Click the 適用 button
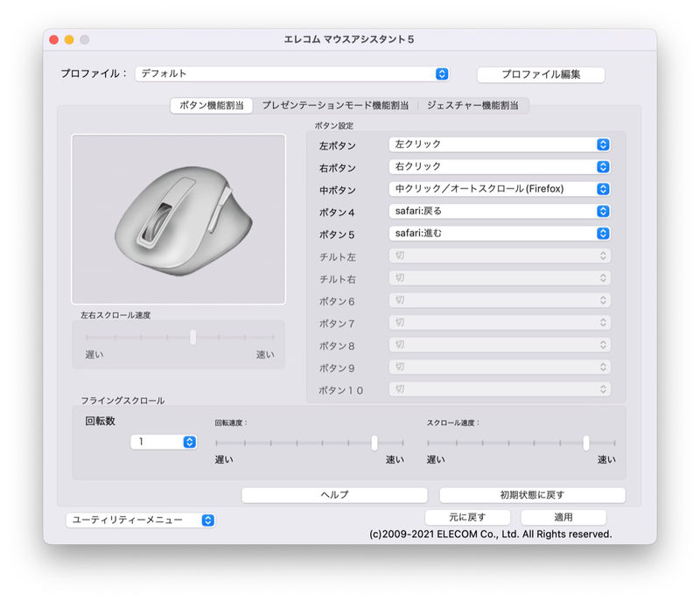 (x=563, y=517)
